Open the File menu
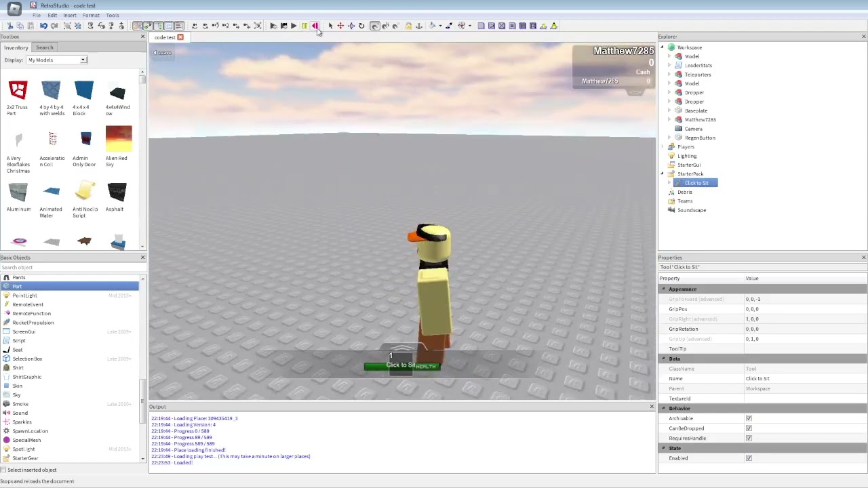 [x=37, y=15]
